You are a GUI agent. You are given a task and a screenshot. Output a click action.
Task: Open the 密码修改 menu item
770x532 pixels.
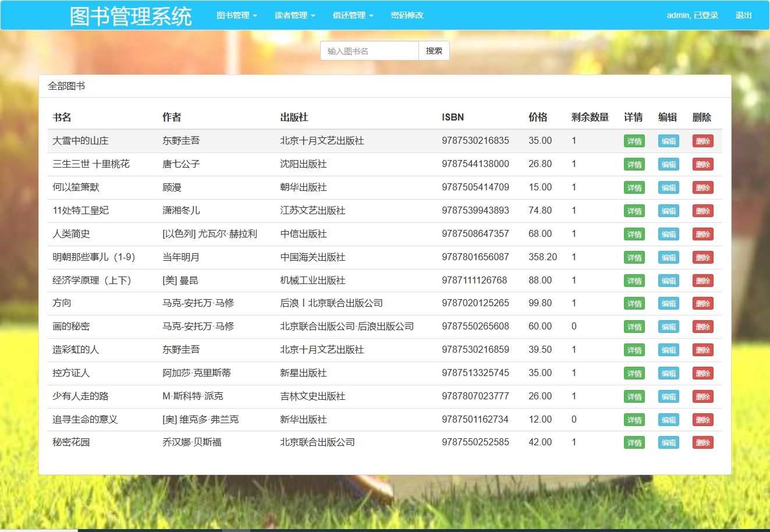(406, 15)
